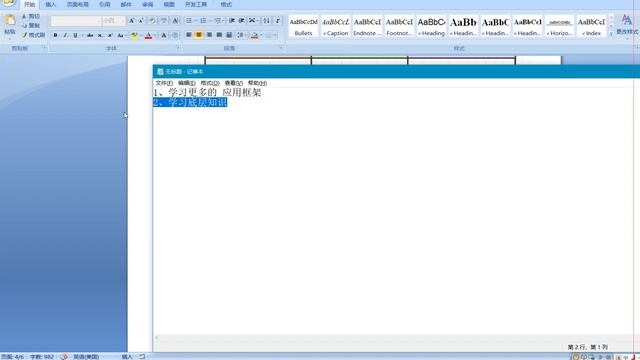Toggle Underline formatting
640x360 pixels.
coord(75,36)
